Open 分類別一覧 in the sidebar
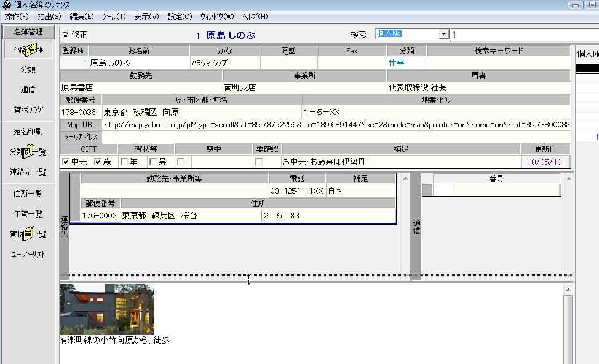 tap(28, 152)
